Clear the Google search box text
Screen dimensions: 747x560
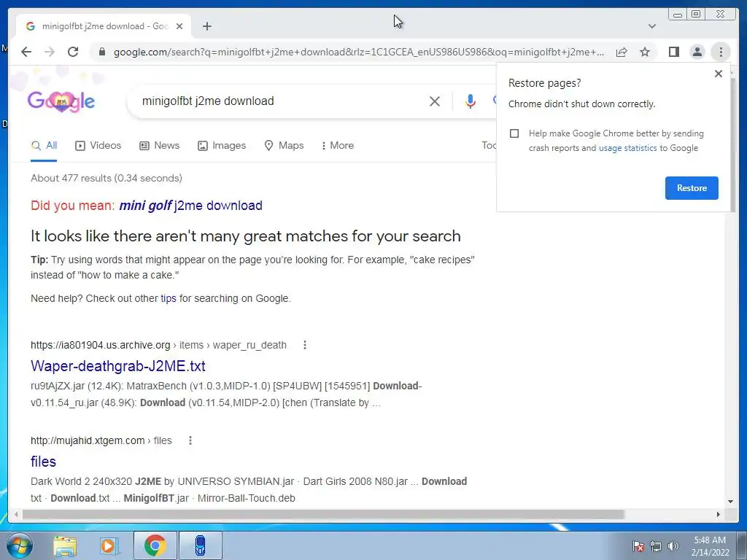pos(435,101)
